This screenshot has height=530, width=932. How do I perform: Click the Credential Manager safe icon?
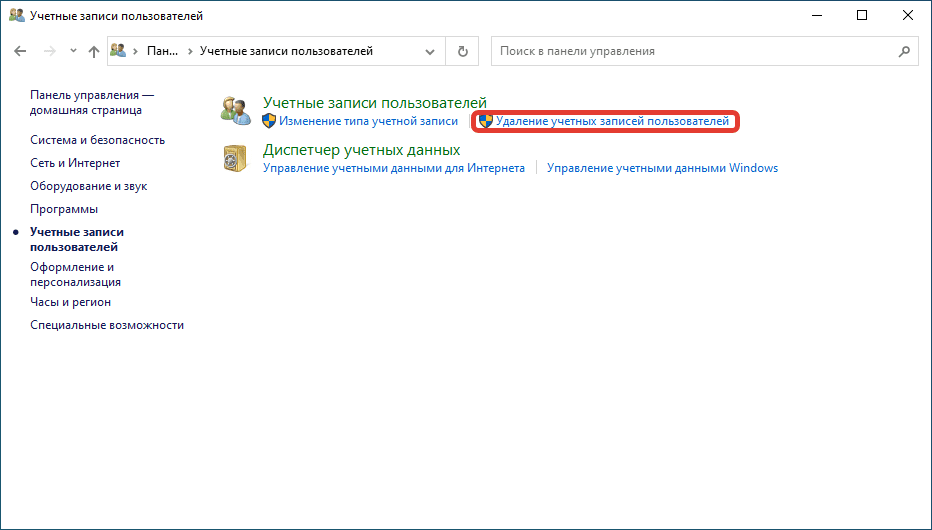(235, 159)
